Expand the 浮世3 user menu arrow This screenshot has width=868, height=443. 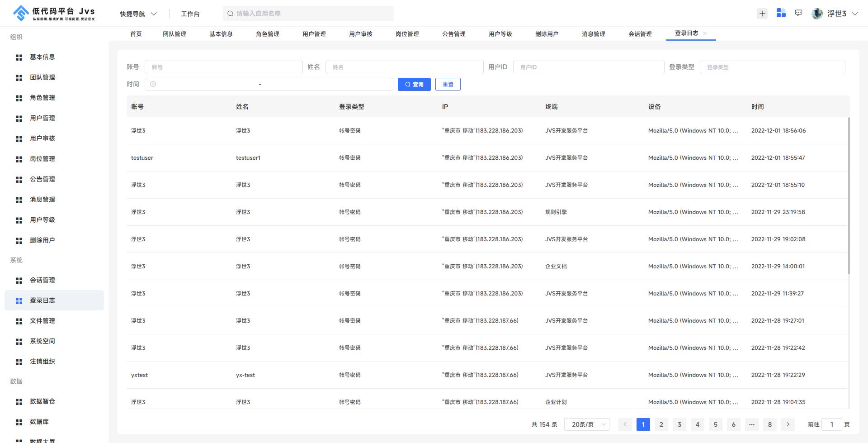click(x=855, y=14)
